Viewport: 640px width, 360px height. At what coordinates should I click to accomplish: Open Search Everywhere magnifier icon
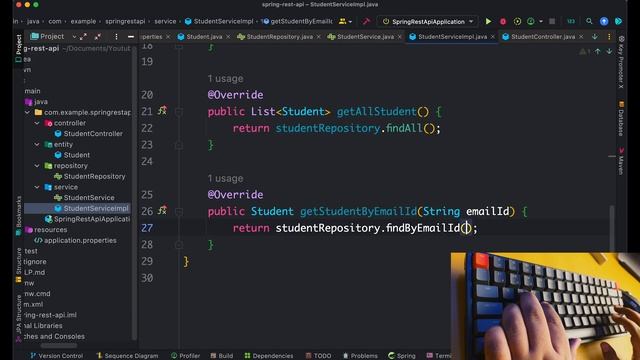pyautogui.click(x=589, y=21)
